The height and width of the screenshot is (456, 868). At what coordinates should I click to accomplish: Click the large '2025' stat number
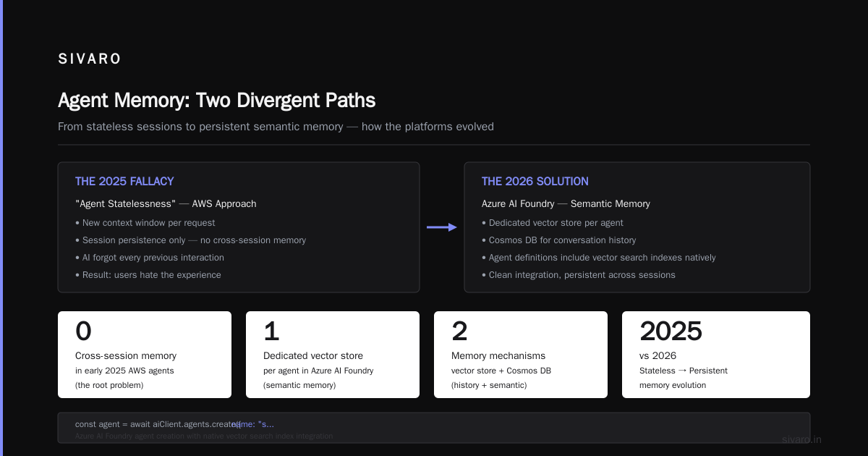[x=671, y=331]
